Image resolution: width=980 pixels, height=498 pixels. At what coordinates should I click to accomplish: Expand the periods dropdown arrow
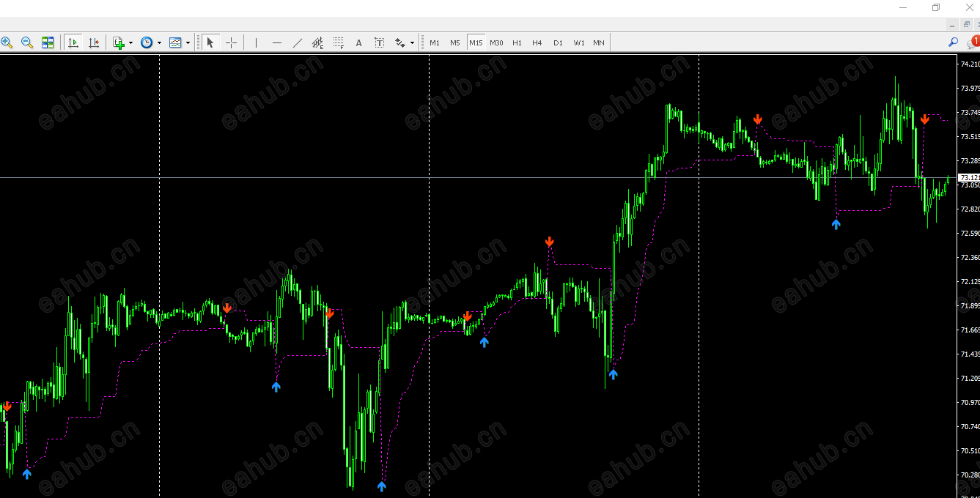[159, 42]
